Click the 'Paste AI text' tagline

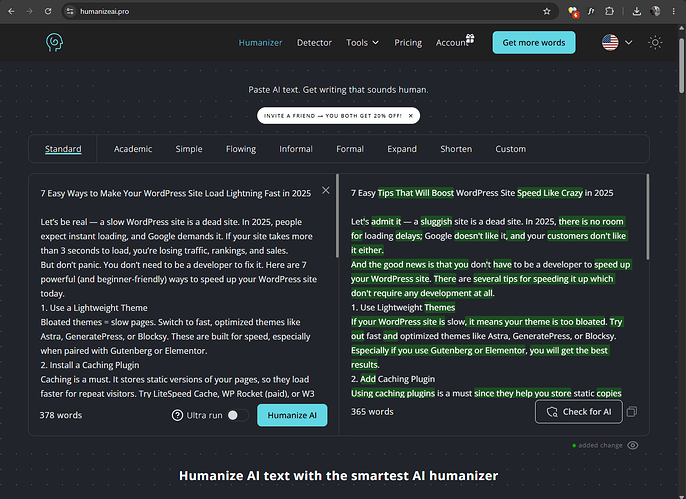point(338,90)
